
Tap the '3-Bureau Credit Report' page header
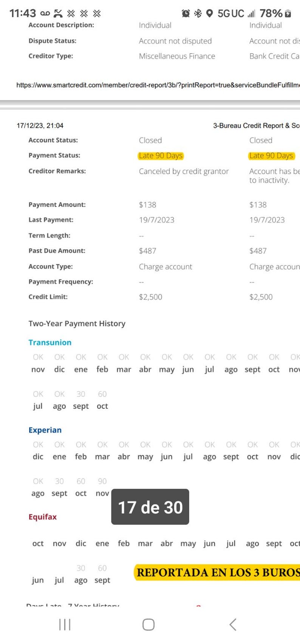(x=257, y=126)
